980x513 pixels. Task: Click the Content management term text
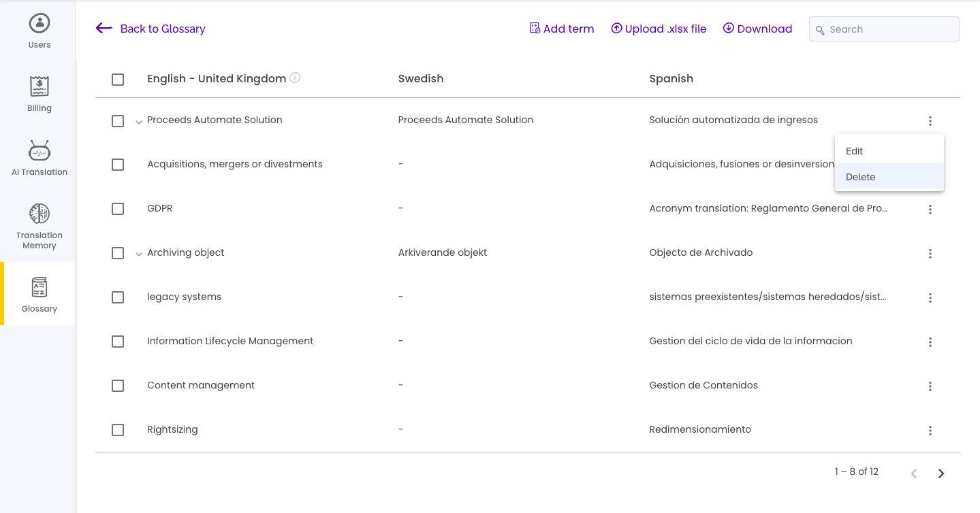(201, 385)
